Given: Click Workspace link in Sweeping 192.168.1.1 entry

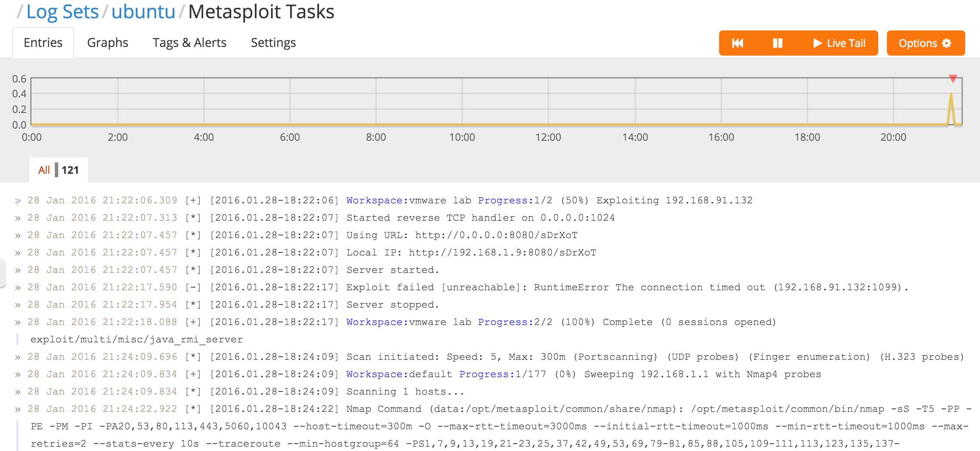Looking at the screenshot, I should coord(374,374).
